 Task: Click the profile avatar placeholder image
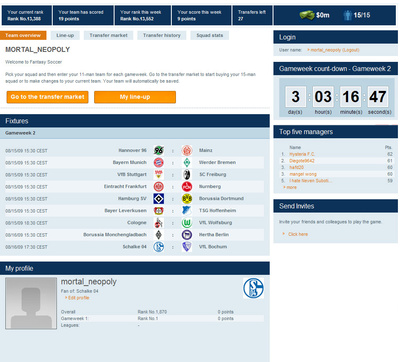pyautogui.click(x=31, y=303)
